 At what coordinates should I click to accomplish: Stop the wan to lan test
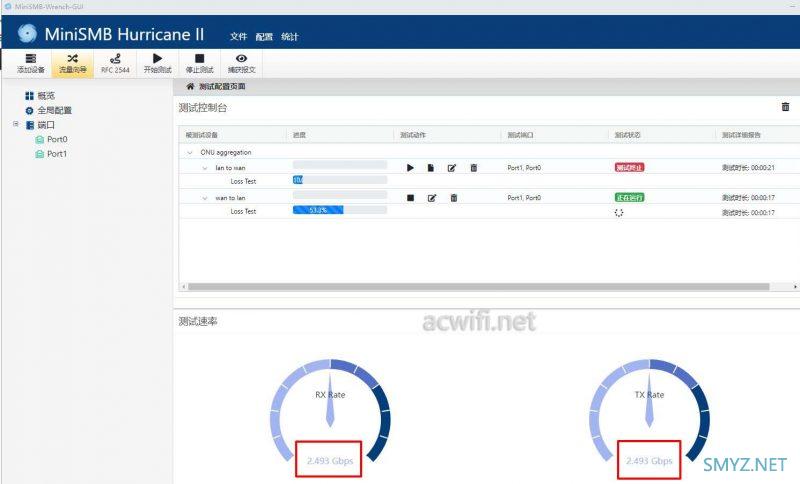pos(410,198)
